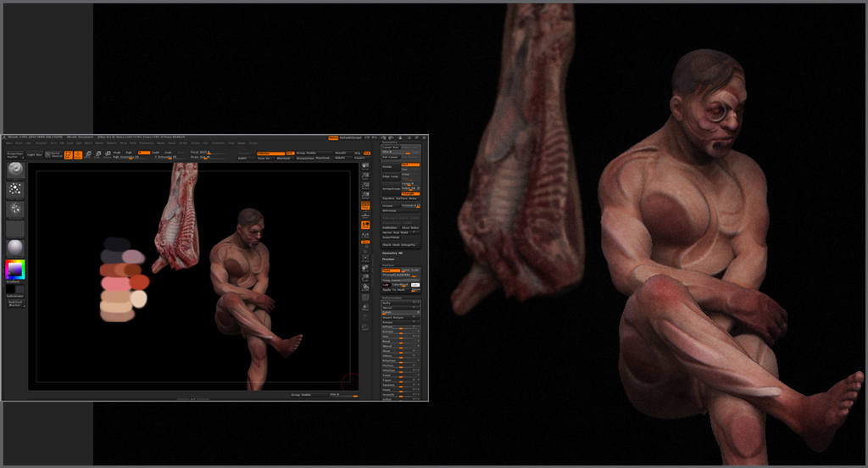Image resolution: width=868 pixels, height=468 pixels.
Task: Click the white noise color swatch
Action: point(415,285)
